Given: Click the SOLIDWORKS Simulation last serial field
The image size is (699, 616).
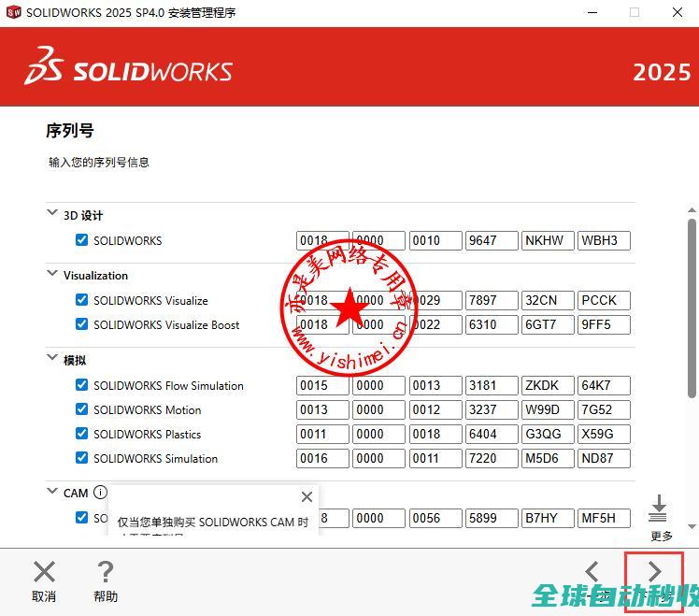Looking at the screenshot, I should (603, 459).
